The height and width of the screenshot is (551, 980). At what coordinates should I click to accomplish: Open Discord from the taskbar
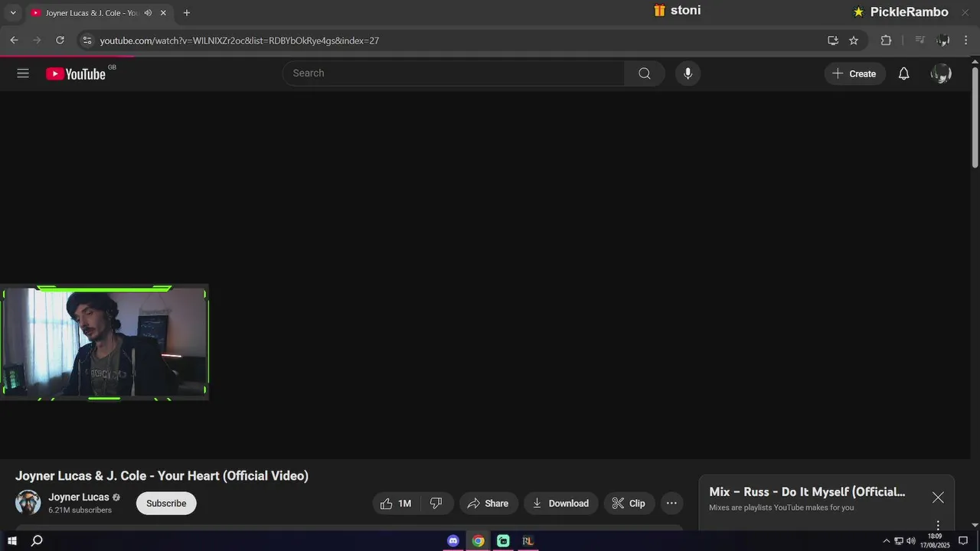(x=453, y=541)
